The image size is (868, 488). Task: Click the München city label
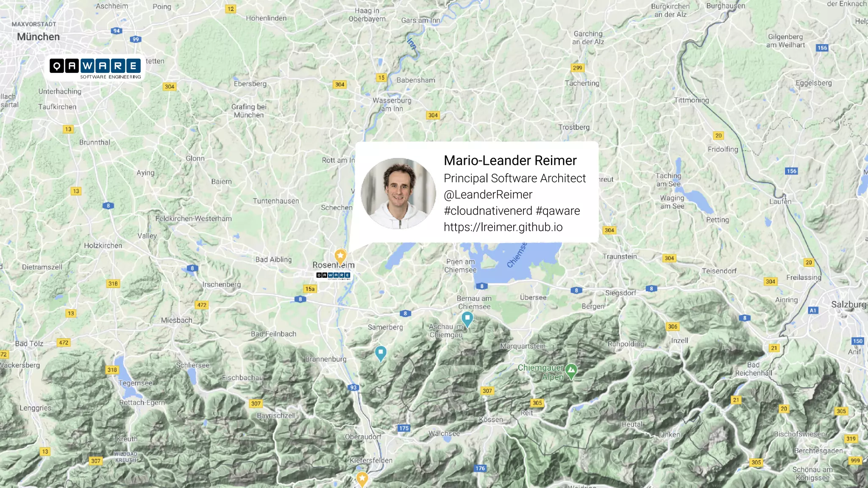pos(38,37)
